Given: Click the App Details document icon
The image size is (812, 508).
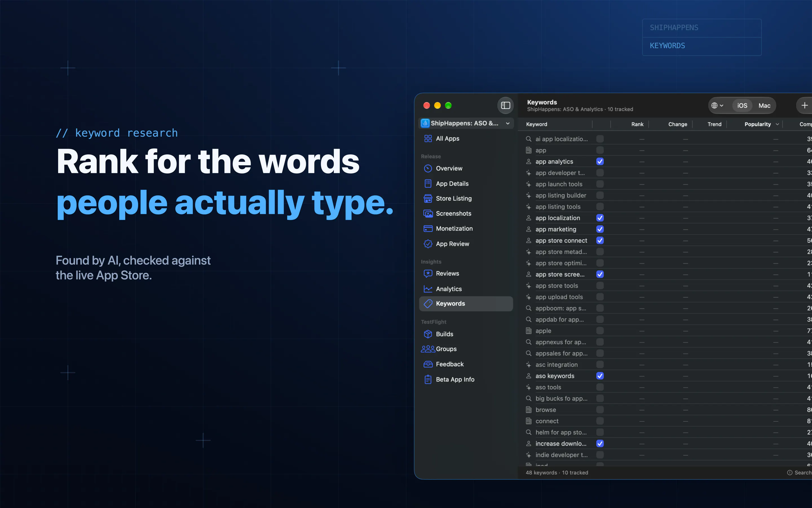Looking at the screenshot, I should click(x=428, y=183).
